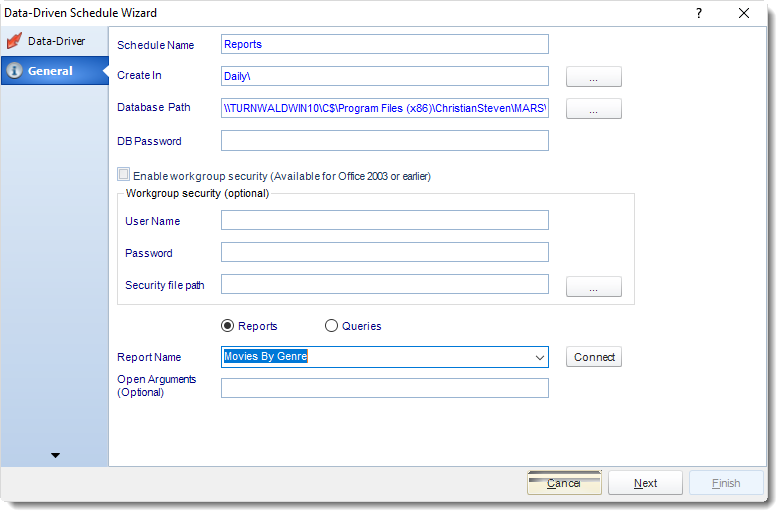
Task: Click the Security file path field
Action: tap(385, 284)
